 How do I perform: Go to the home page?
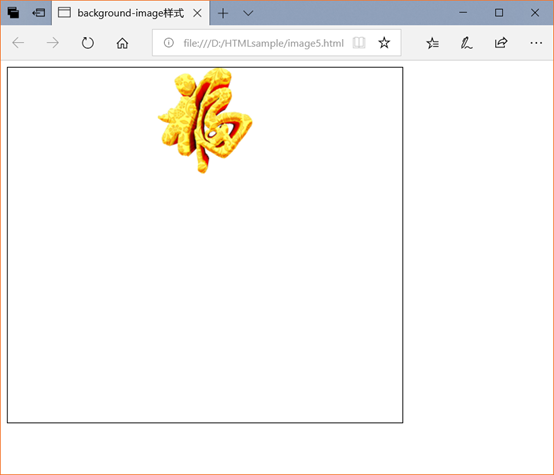tap(122, 43)
